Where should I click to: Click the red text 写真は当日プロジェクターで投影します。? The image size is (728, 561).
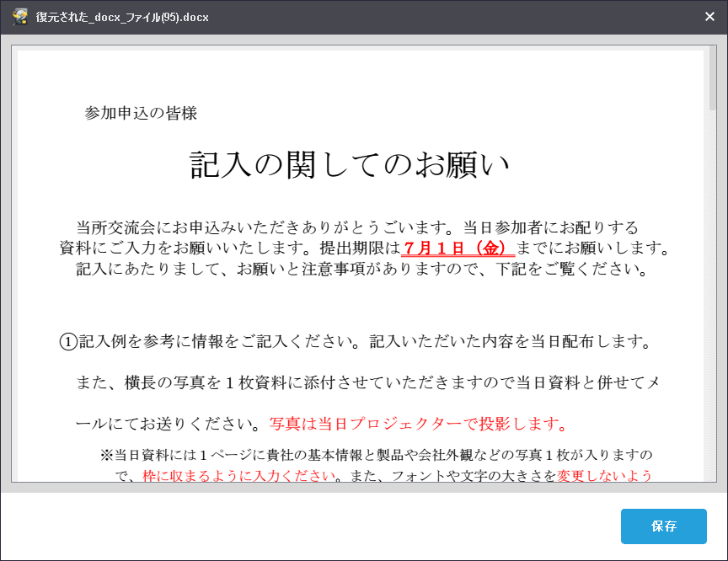click(418, 424)
